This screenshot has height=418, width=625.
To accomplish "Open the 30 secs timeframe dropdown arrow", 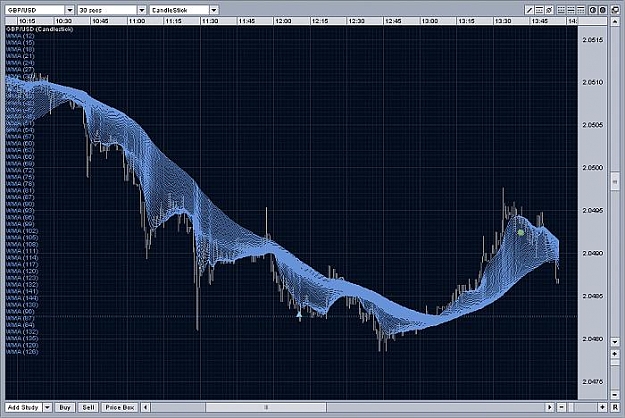I will pyautogui.click(x=142, y=10).
